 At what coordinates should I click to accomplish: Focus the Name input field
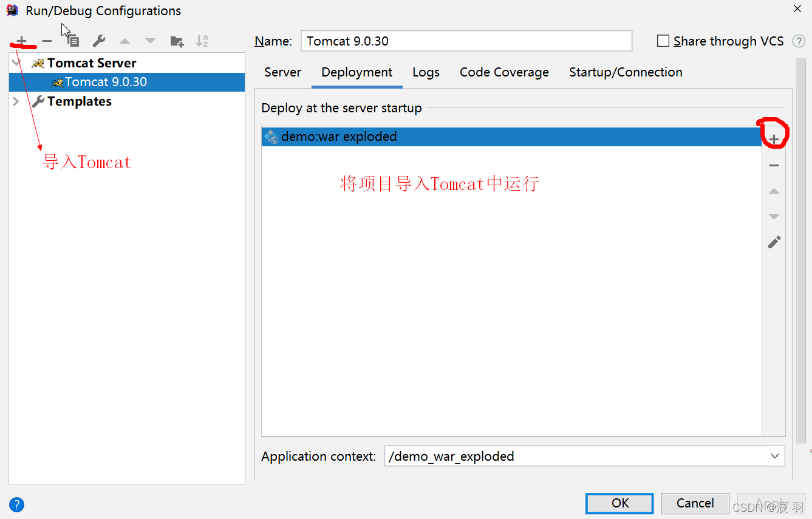466,41
